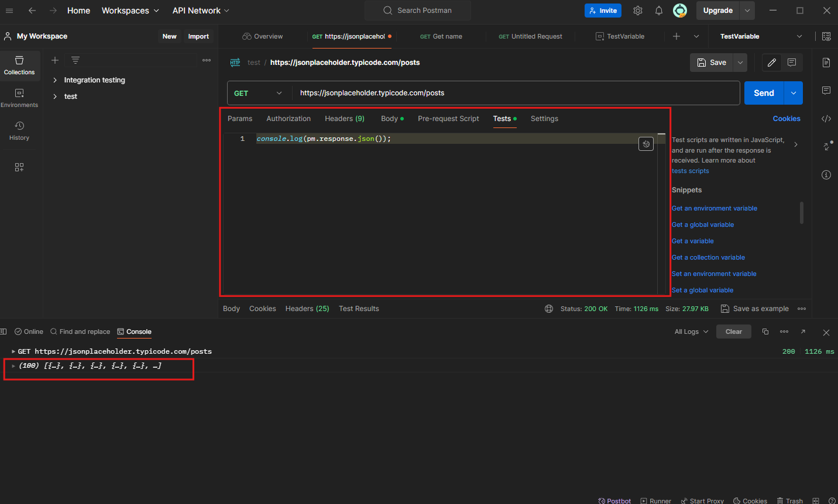Viewport: 838px width, 504px height.
Task: Close the console panel
Action: (x=826, y=332)
